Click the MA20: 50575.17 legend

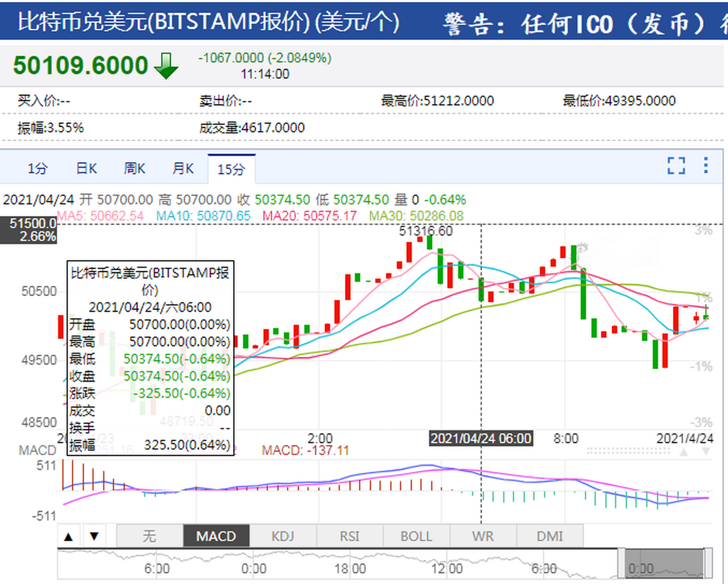(x=309, y=216)
